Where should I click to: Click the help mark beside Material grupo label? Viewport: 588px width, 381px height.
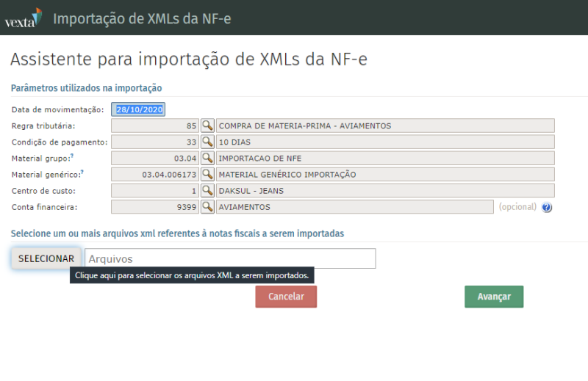pos(72,156)
